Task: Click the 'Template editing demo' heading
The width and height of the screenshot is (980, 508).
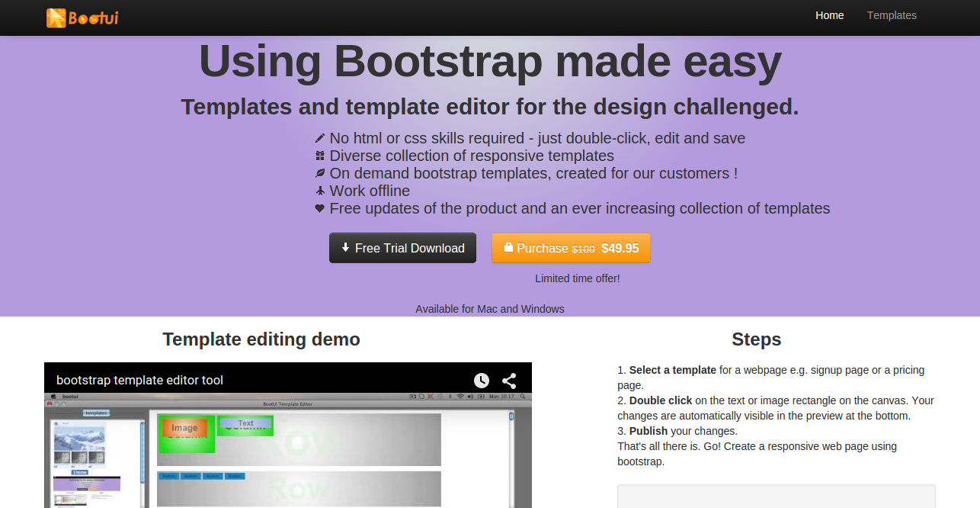Action: [x=261, y=339]
